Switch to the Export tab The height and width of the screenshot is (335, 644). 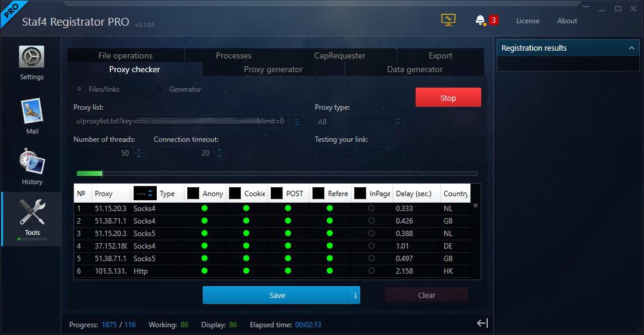coord(441,55)
